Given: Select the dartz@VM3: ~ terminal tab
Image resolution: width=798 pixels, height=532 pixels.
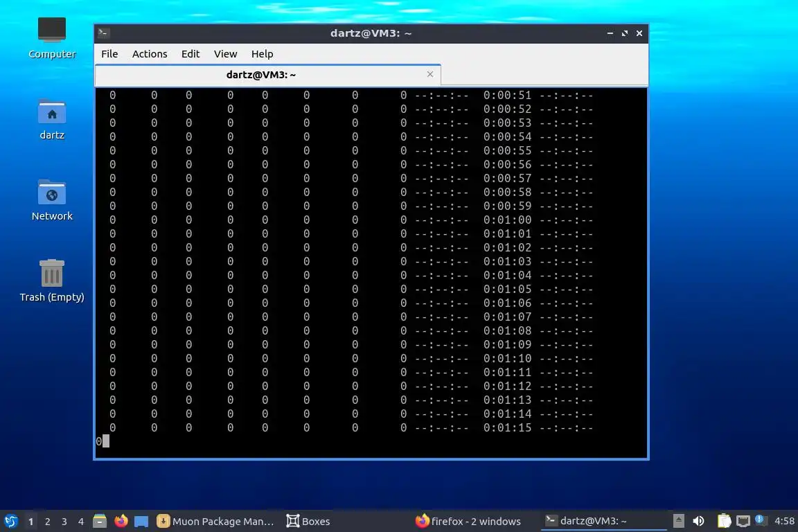Looking at the screenshot, I should [x=267, y=75].
